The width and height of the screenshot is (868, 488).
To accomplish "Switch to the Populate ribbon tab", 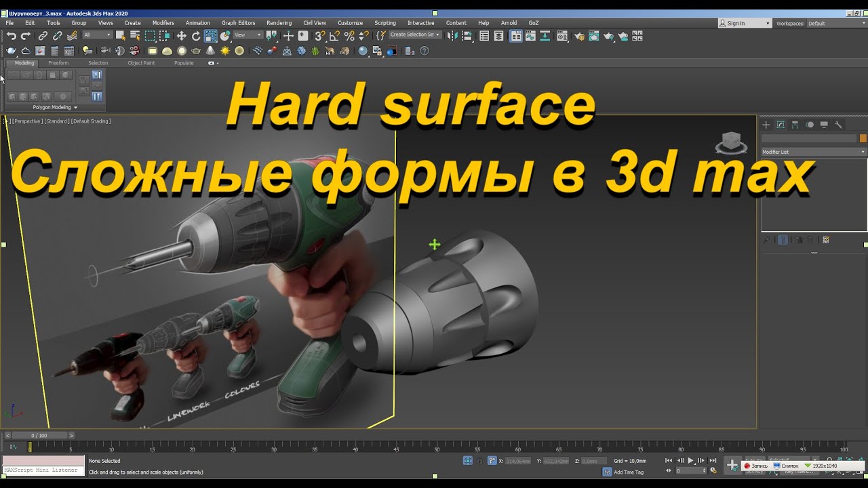I will tap(184, 63).
